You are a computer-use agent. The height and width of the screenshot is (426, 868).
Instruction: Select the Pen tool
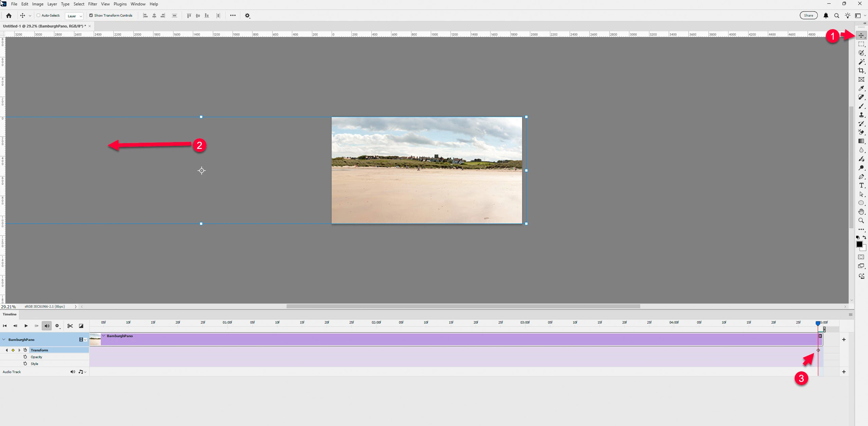(861, 177)
